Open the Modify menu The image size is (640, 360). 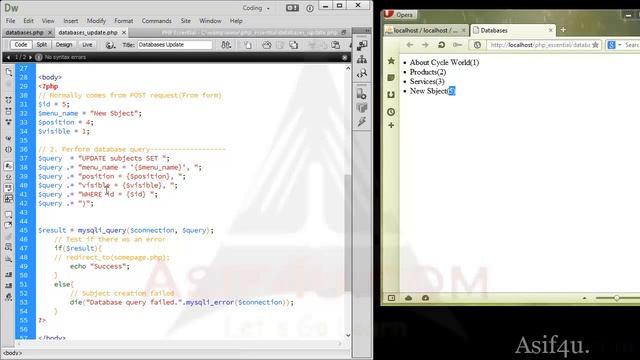pyautogui.click(x=96, y=21)
